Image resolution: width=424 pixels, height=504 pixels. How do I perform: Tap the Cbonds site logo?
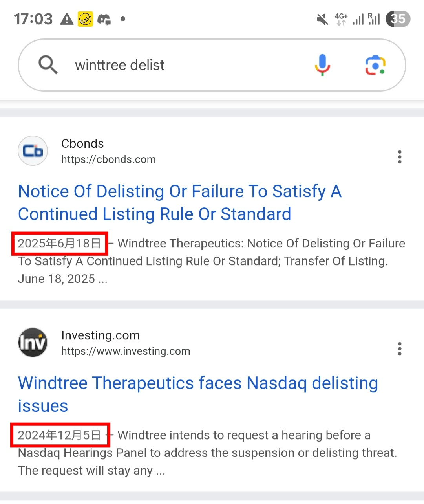point(33,151)
